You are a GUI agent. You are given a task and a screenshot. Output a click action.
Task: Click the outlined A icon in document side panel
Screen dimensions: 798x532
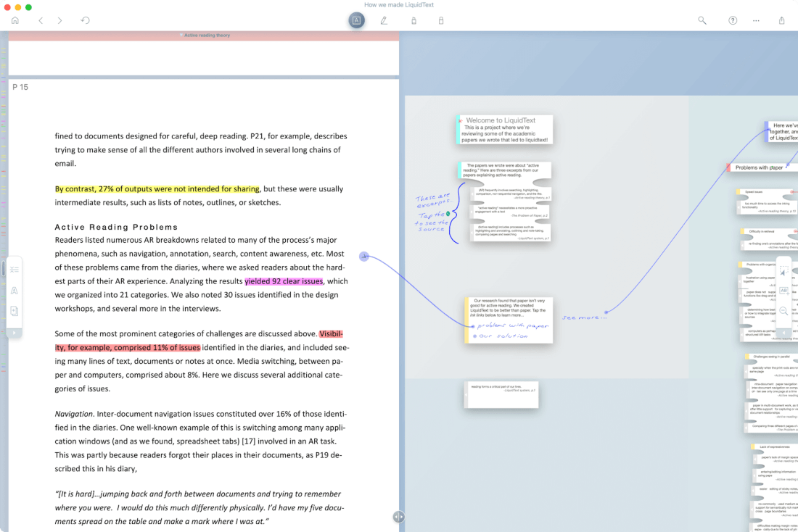[15, 291]
